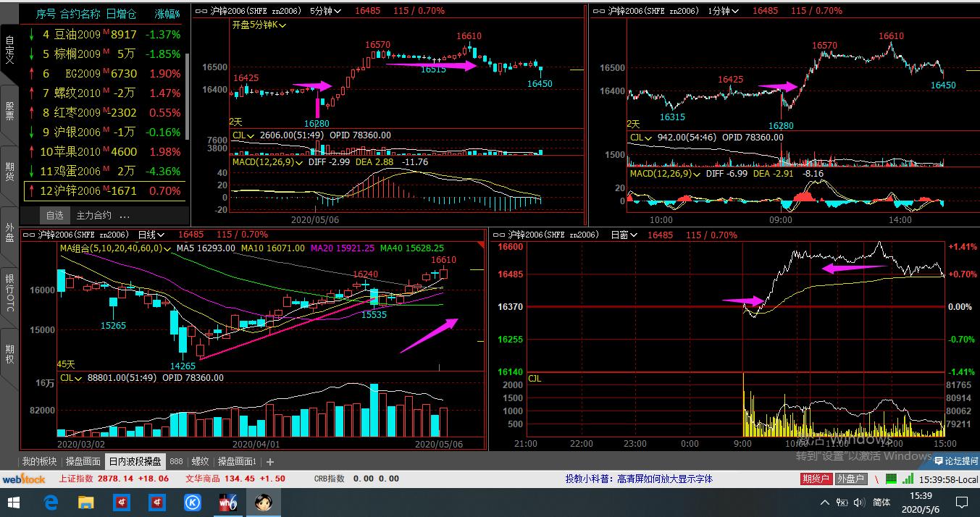Click the red backslash status indicator
Screen dimensions: 980x517
876,479
